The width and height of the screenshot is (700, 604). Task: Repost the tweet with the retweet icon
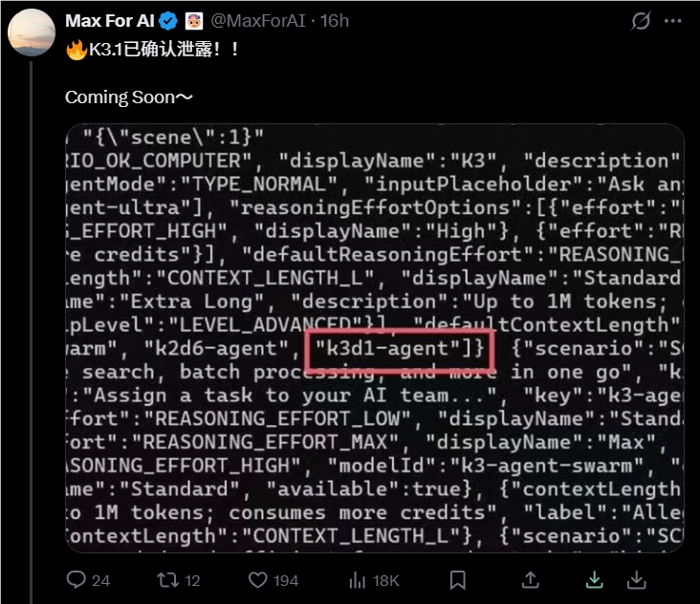[168, 580]
